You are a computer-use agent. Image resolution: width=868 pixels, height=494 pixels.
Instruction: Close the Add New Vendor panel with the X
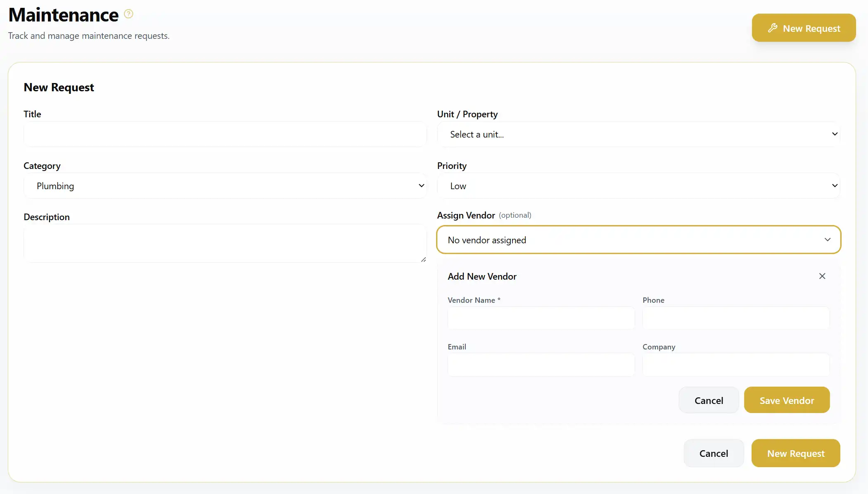coord(822,276)
